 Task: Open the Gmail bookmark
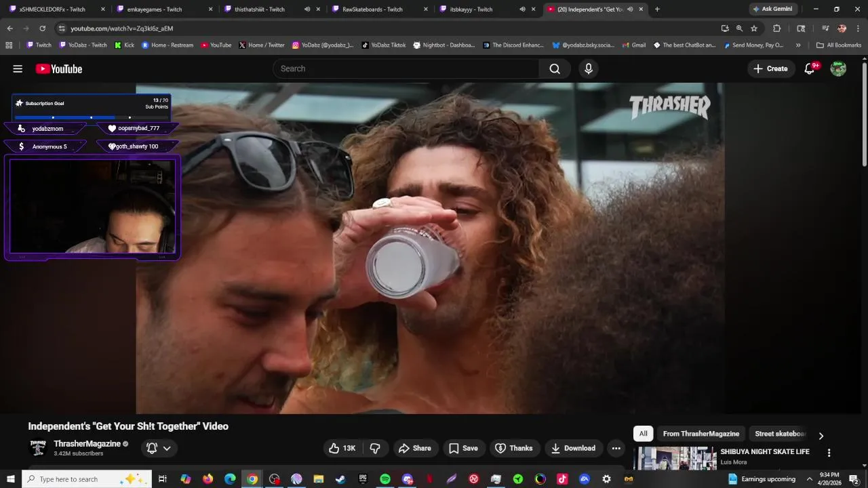coord(633,45)
